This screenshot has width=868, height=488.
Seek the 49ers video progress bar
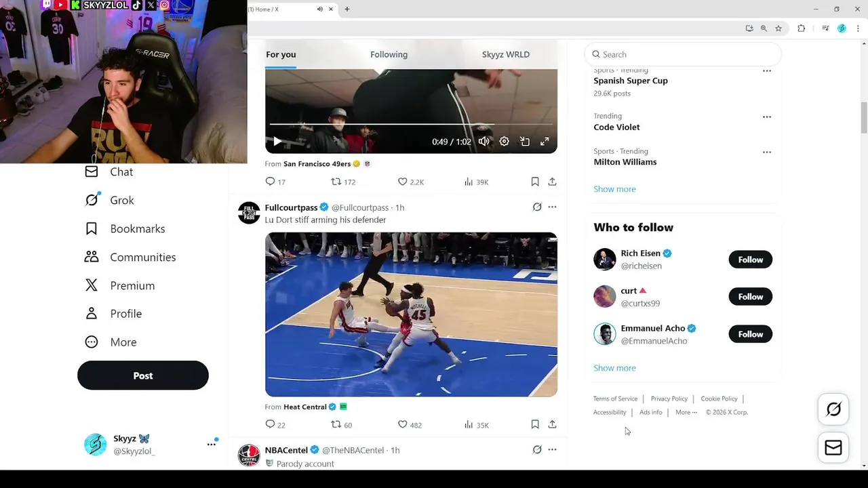[411, 125]
